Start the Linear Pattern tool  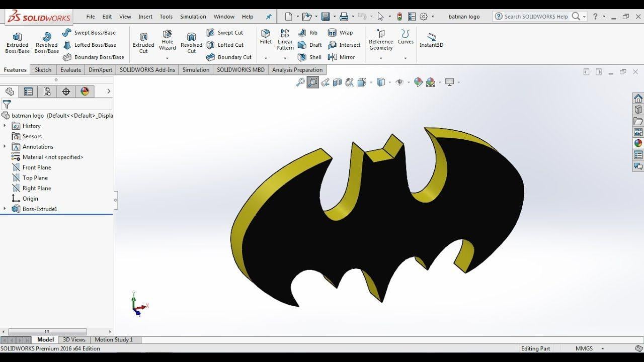(x=285, y=40)
